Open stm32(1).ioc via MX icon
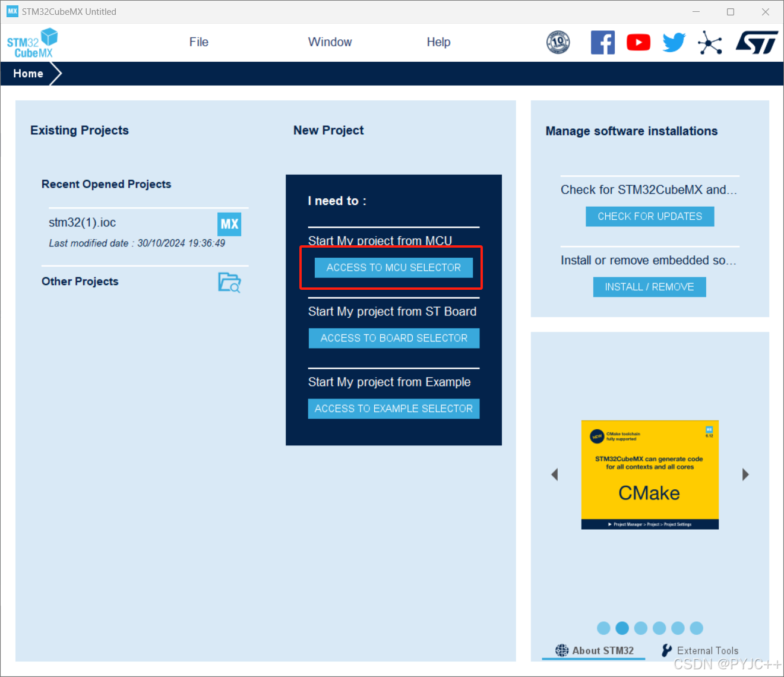Screen dimensions: 784x677 click(x=229, y=224)
